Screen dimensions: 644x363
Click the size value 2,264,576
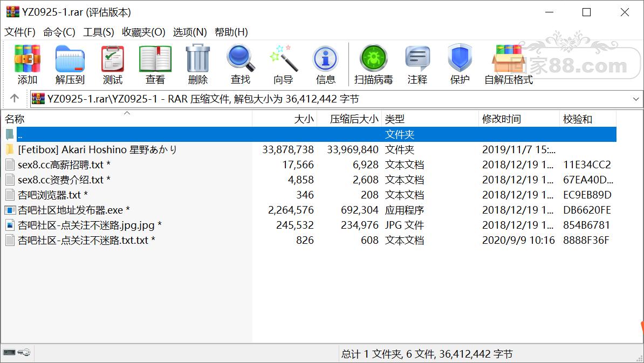[x=291, y=210]
